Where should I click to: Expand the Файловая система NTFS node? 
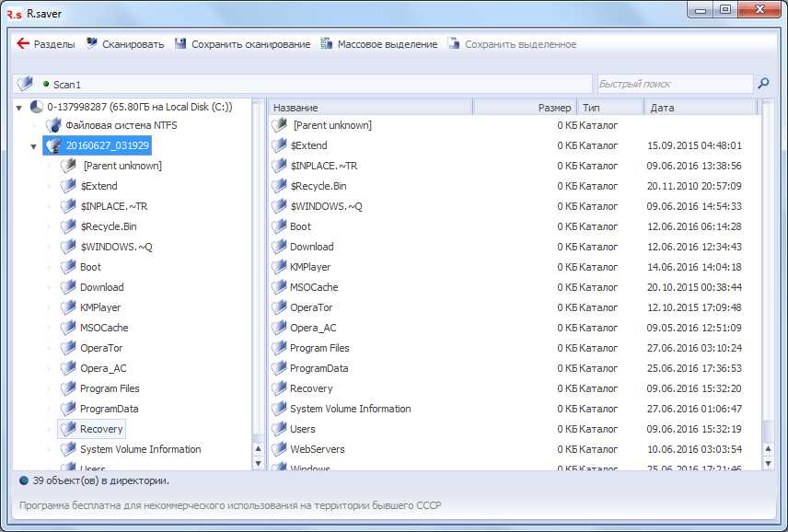pos(34,126)
